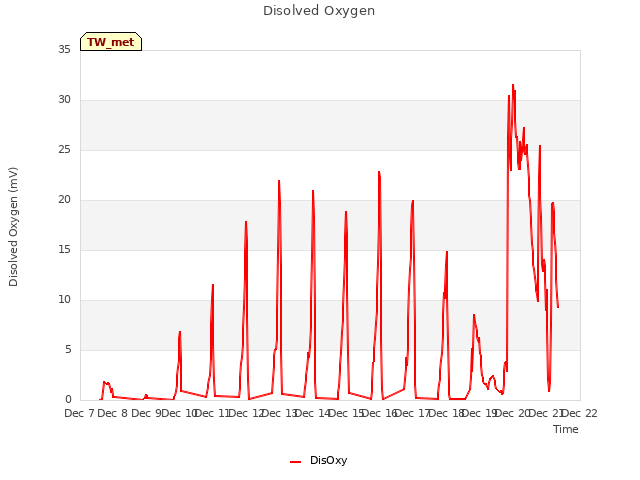Click the Dec 11 peak near 11.5
This screenshot has width=640, height=480.
click(x=213, y=285)
